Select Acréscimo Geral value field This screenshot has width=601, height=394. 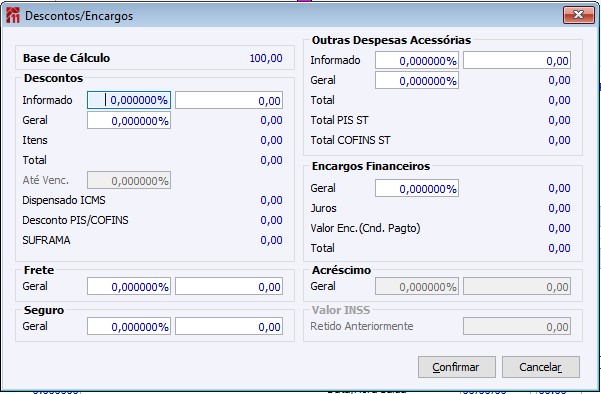point(517,286)
